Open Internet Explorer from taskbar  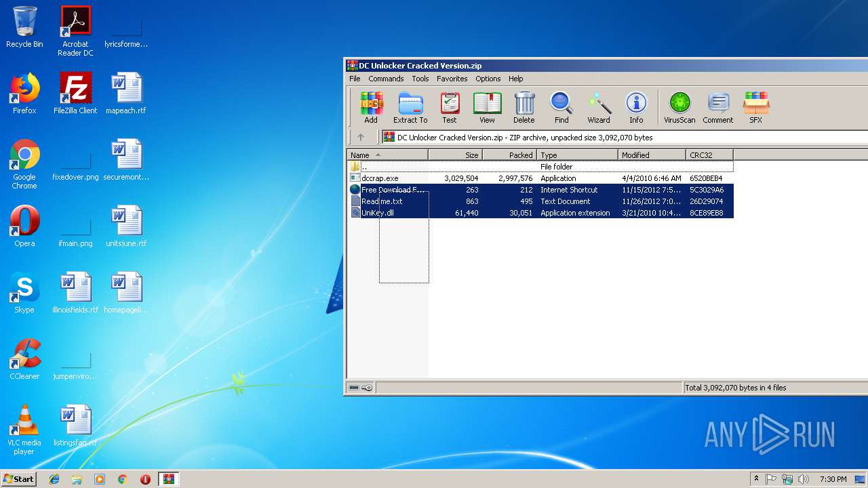[x=54, y=479]
